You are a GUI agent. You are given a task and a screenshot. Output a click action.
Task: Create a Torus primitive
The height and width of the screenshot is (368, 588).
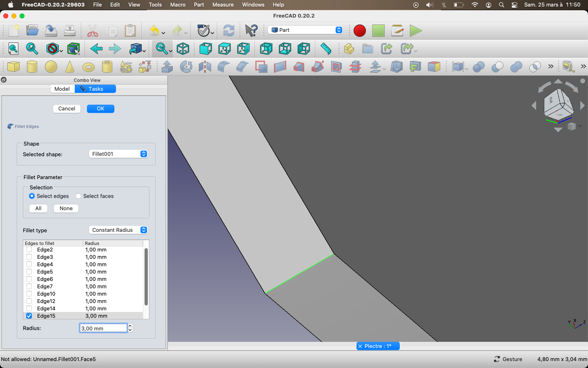(x=89, y=67)
